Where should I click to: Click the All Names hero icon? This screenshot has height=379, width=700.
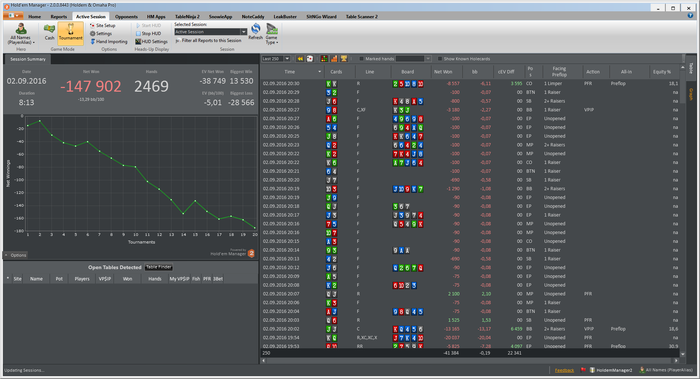tap(21, 34)
